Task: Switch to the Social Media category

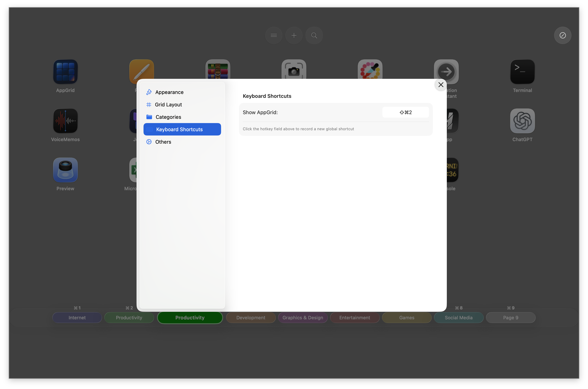Action: 458,318
